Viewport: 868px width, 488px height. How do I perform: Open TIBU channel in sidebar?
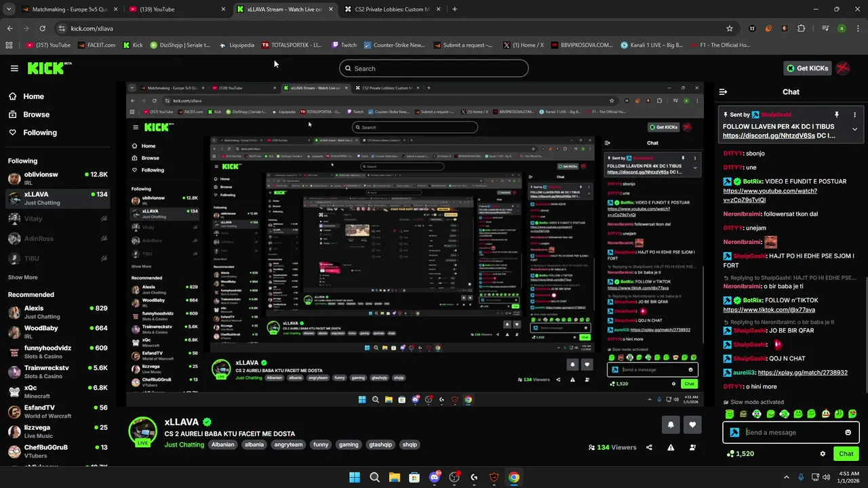tap(58, 258)
